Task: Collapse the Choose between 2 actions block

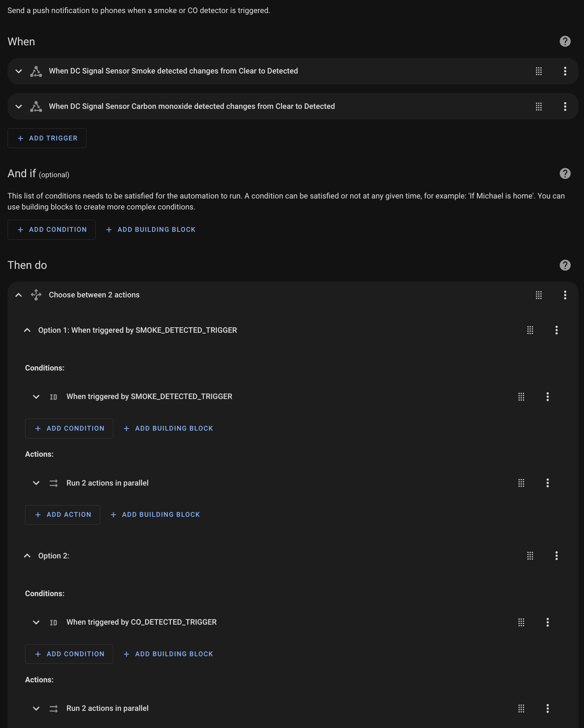Action: click(x=19, y=295)
